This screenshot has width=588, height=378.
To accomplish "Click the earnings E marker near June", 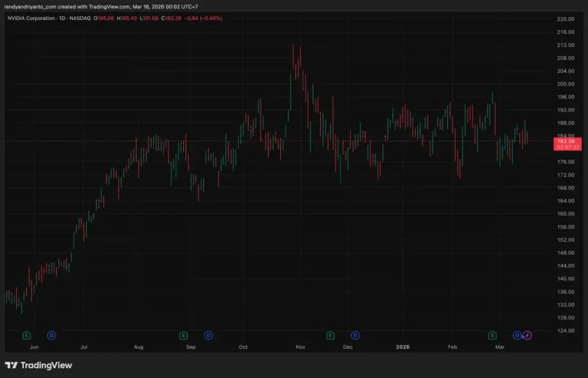I will click(x=26, y=335).
